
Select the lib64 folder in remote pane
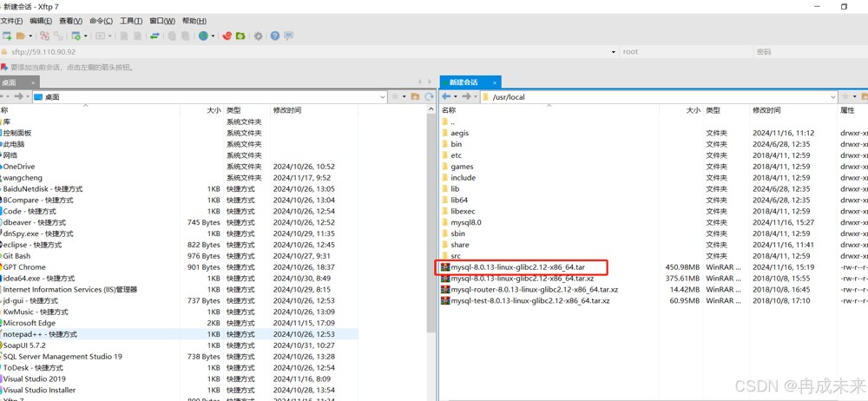pyautogui.click(x=459, y=200)
